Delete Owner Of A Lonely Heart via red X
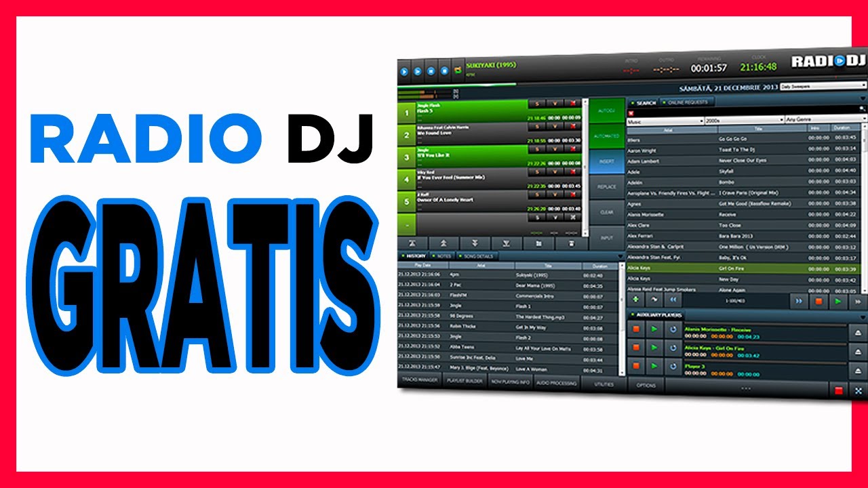 [x=574, y=195]
